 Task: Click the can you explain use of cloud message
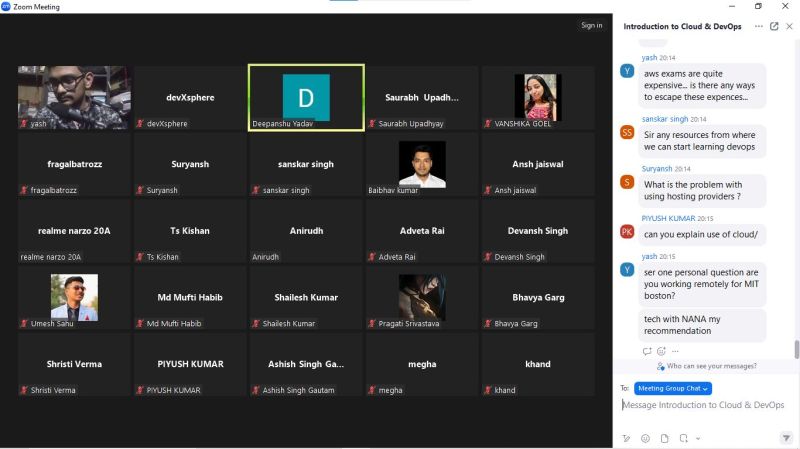pyautogui.click(x=702, y=235)
